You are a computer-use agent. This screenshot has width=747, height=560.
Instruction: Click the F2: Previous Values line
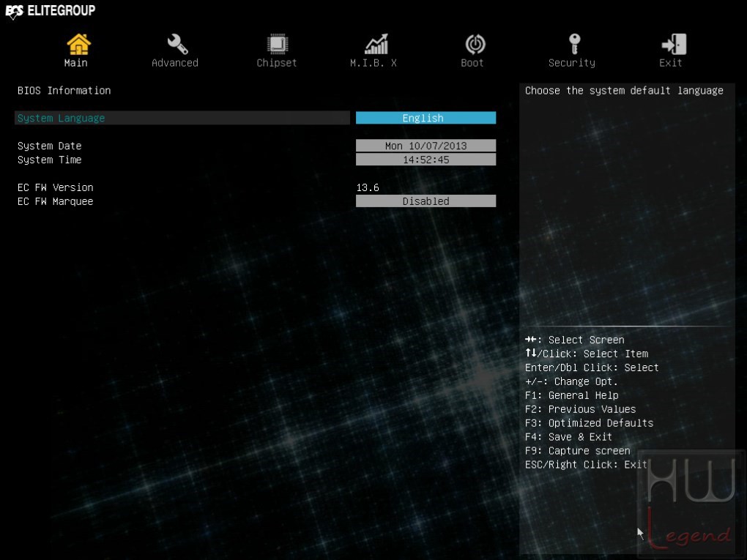click(x=580, y=409)
